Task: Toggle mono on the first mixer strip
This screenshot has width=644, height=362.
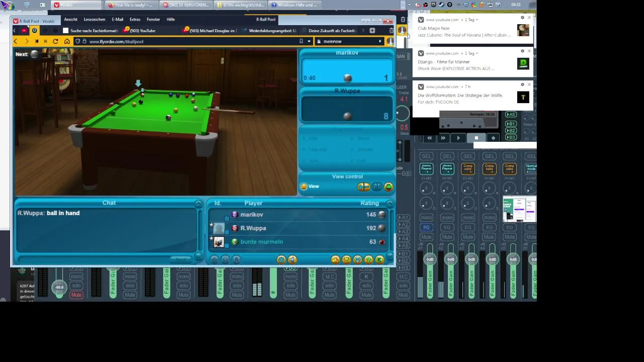Action: point(426,218)
